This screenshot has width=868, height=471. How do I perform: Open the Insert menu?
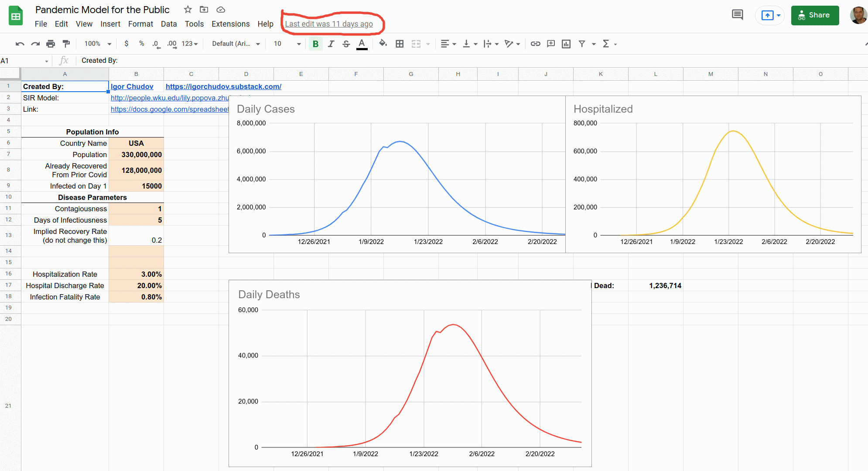coord(110,24)
